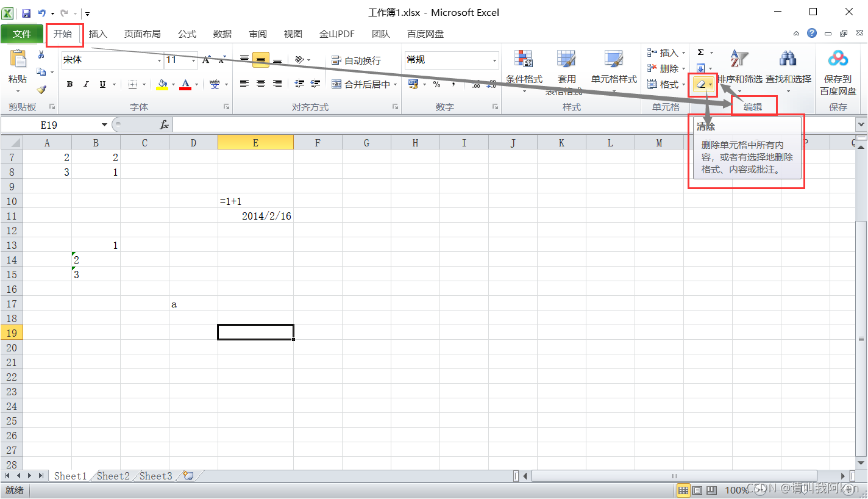The height and width of the screenshot is (499, 868).
Task: Click the Clear eraser icon
Action: (701, 85)
